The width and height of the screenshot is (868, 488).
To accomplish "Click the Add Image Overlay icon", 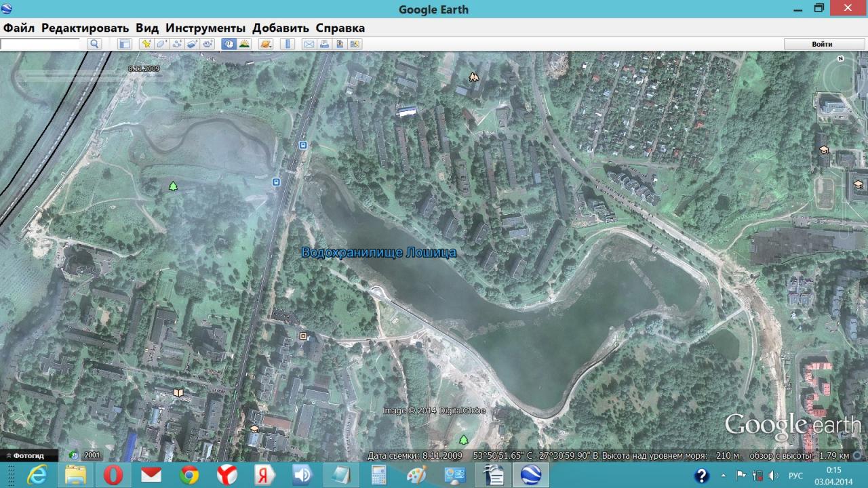I will [x=193, y=44].
